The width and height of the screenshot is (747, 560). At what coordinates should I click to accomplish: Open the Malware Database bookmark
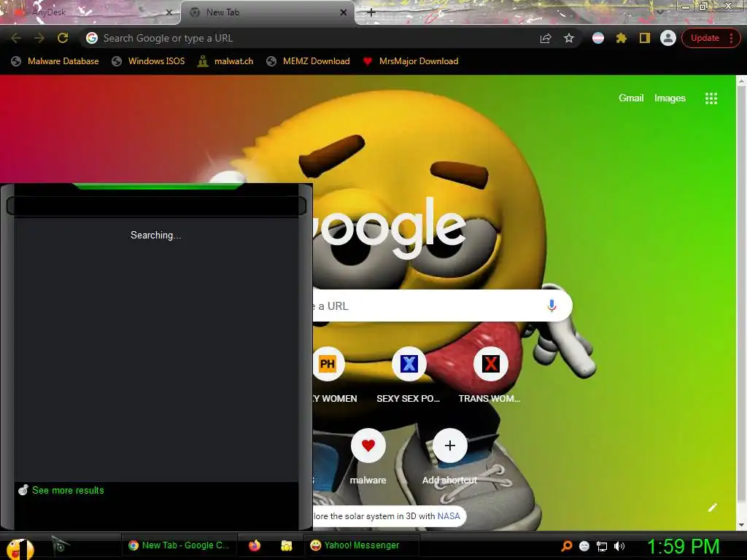[55, 61]
